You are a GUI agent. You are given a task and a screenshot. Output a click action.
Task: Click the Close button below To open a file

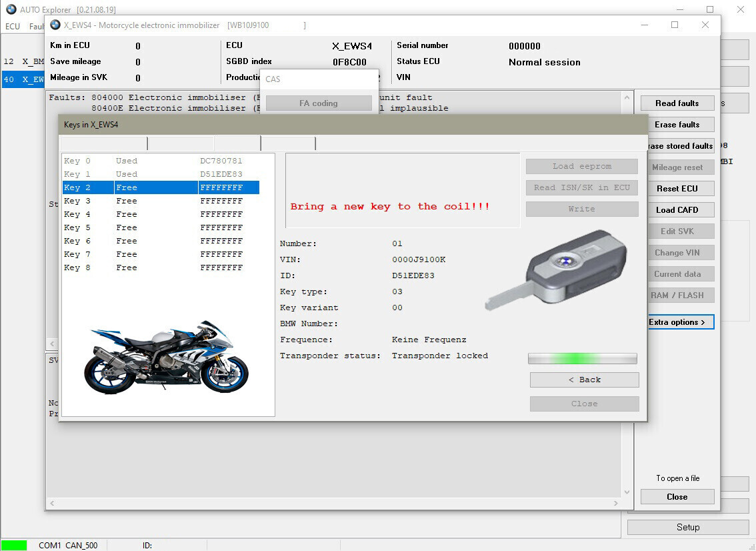[677, 497]
